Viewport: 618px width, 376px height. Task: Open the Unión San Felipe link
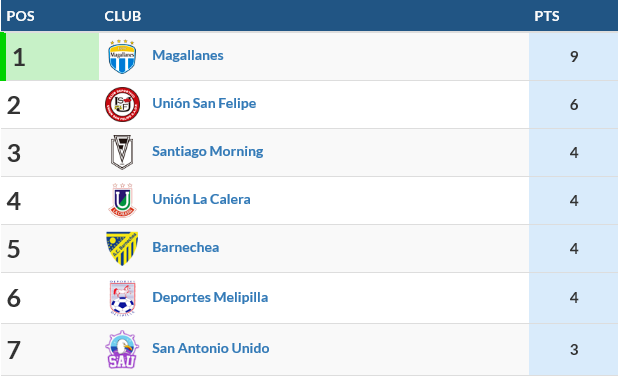[204, 103]
